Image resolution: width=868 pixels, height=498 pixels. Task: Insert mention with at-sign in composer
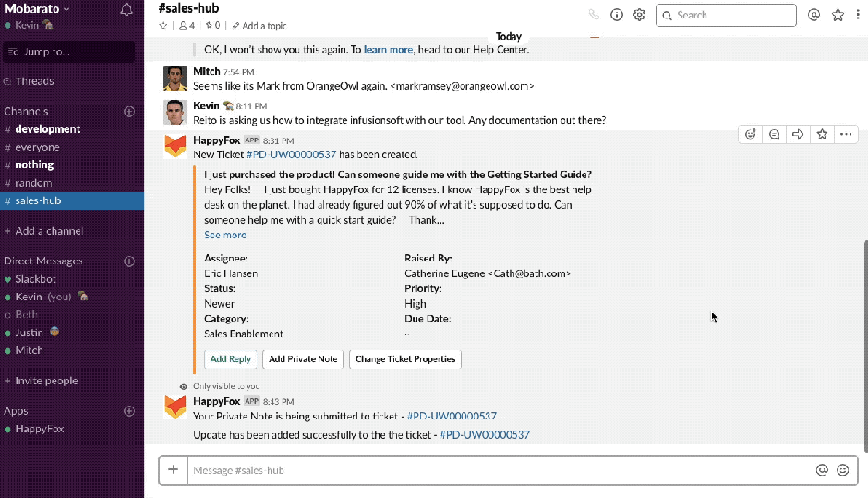point(822,470)
